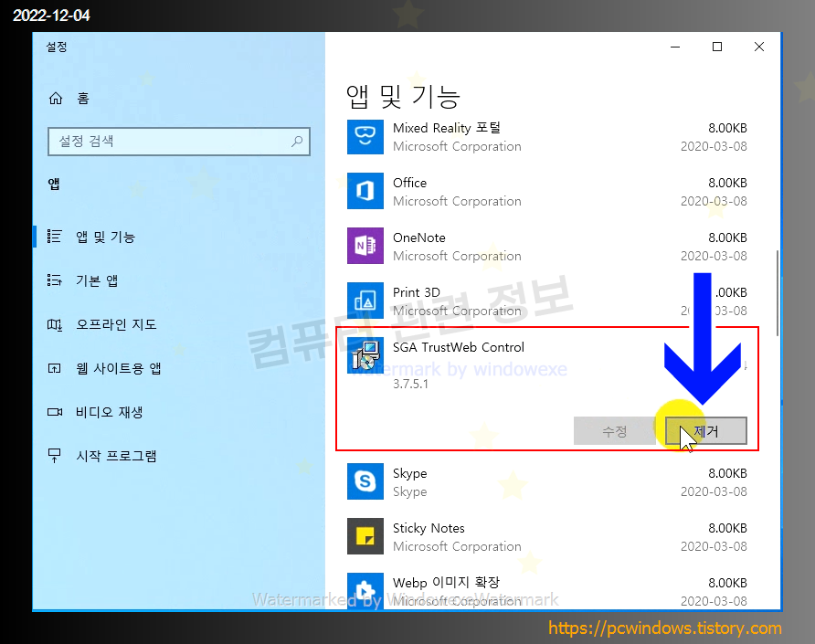The image size is (815, 644).
Task: Click the 오프라인 지도 map icon
Action: click(x=55, y=325)
